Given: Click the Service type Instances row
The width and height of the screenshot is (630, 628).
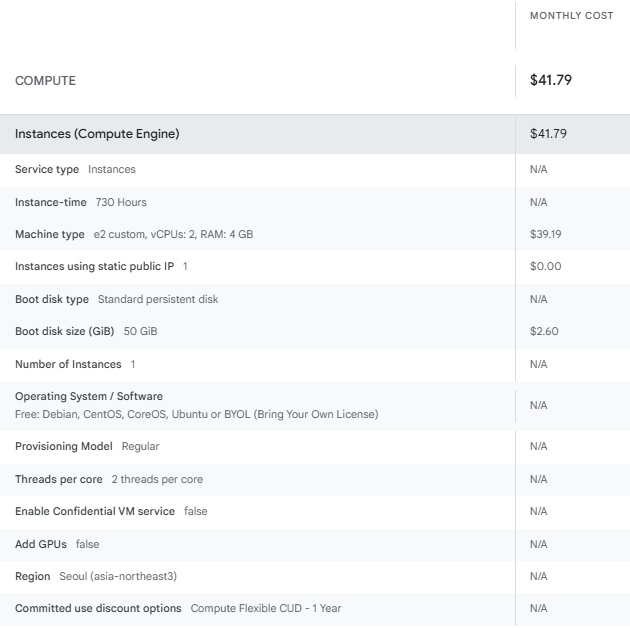Looking at the screenshot, I should tap(315, 170).
